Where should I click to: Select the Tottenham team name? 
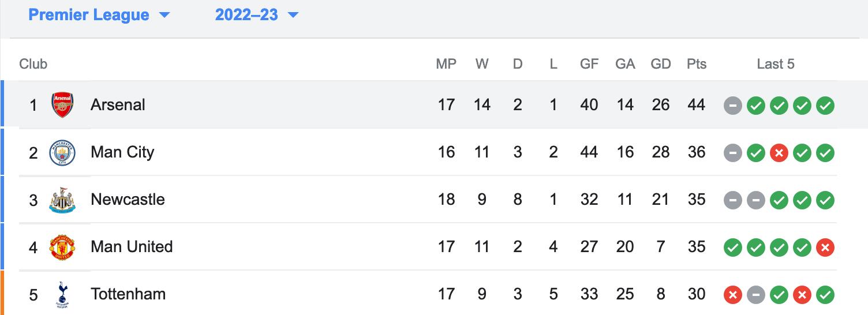pos(128,294)
